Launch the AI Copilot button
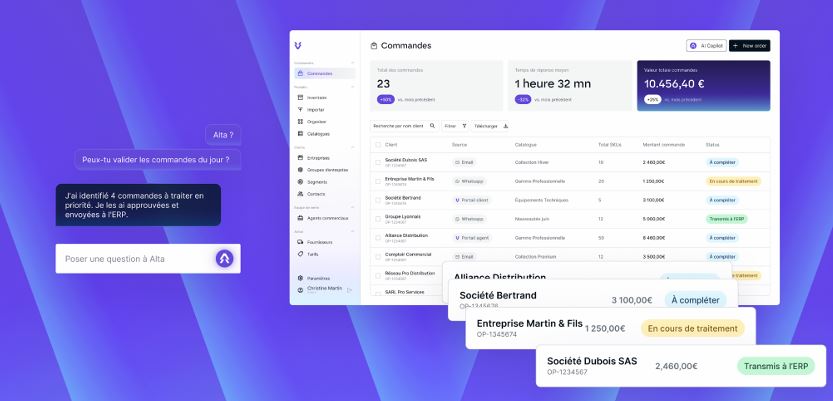833x401 pixels. pyautogui.click(x=706, y=46)
